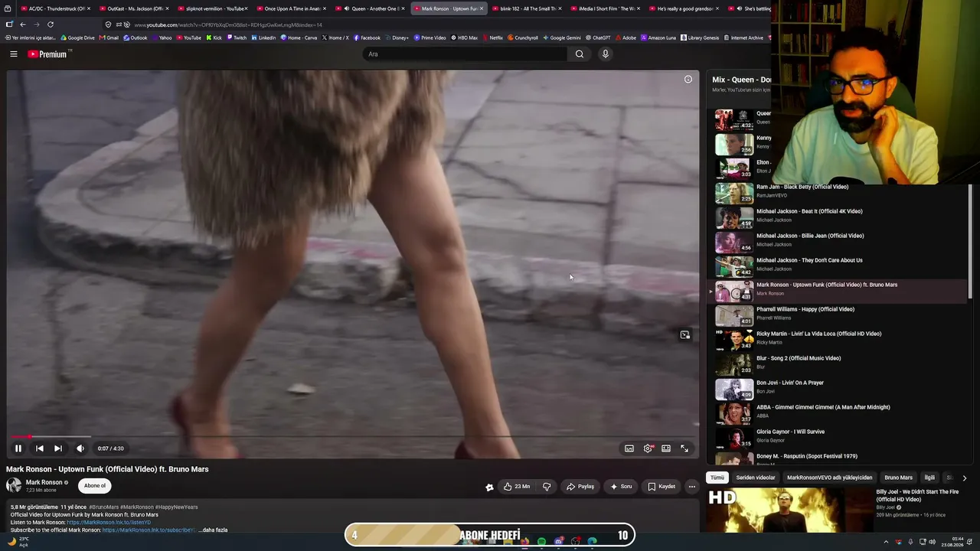Like the video (23 Mn)
This screenshot has height=551, width=980.
[x=517, y=487]
